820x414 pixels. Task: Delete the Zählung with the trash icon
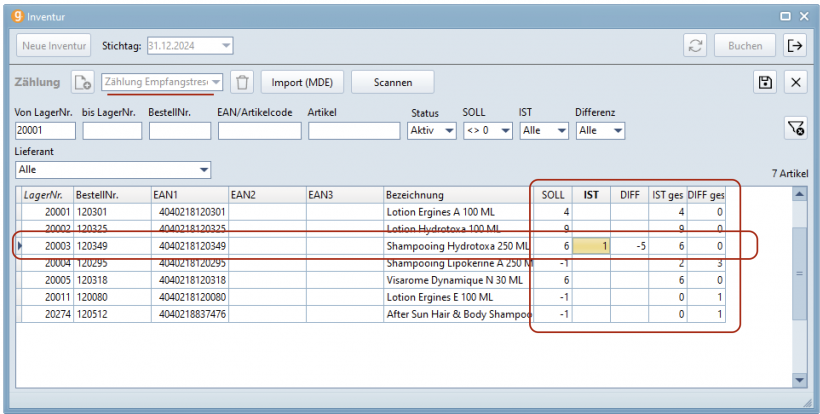click(242, 82)
